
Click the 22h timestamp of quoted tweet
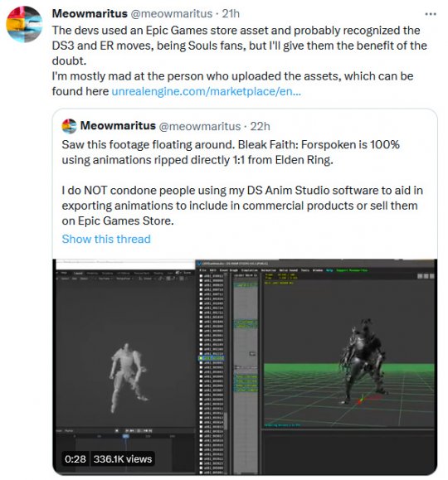pos(260,126)
